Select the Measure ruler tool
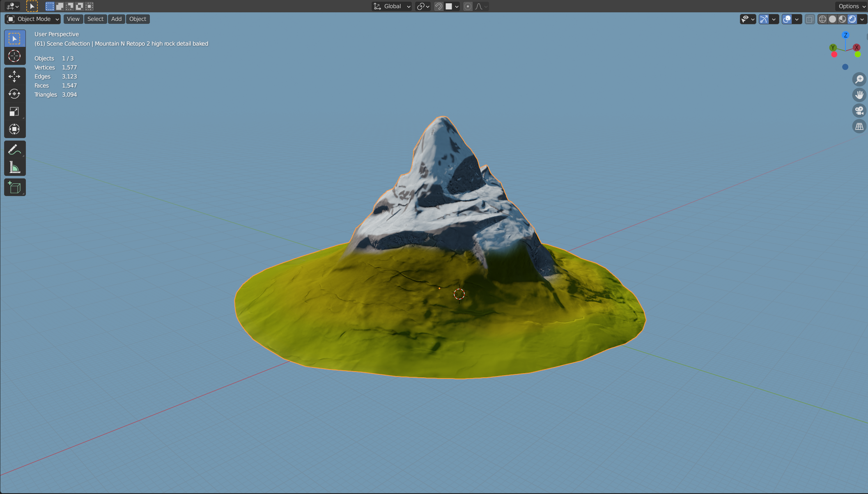The width and height of the screenshot is (868, 494). 14,167
